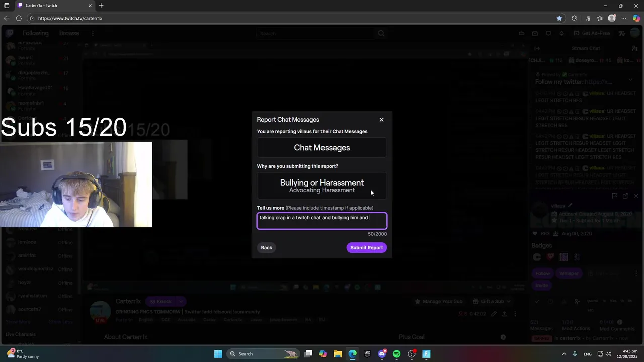Image resolution: width=644 pixels, height=362 pixels.
Task: Pop out the villaus user card
Action: point(625,196)
